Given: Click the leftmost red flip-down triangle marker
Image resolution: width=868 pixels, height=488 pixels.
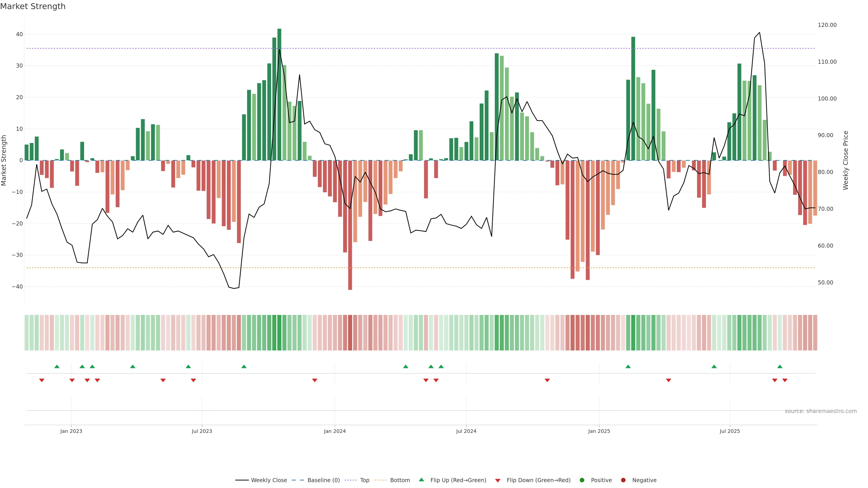Looking at the screenshot, I should coord(42,380).
